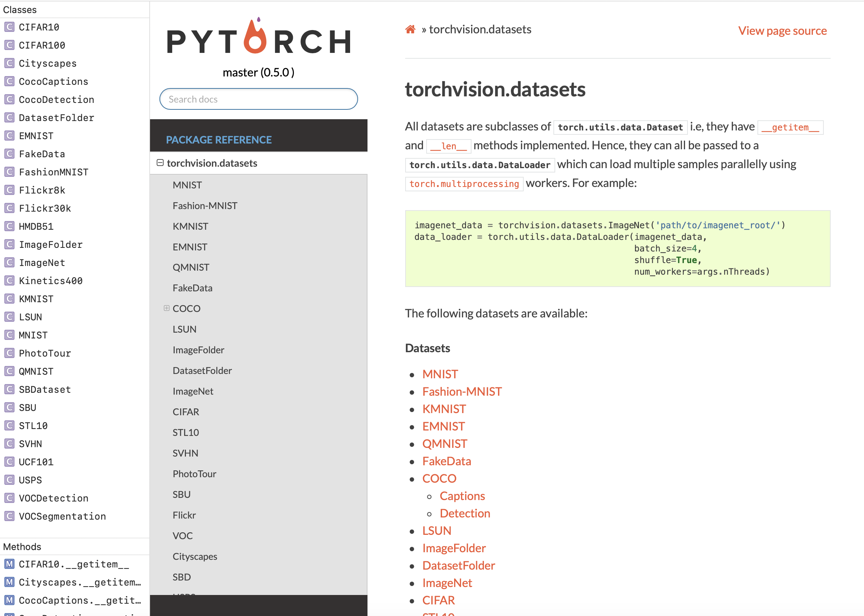Click the class icon beside VOCDetection
The width and height of the screenshot is (864, 616).
coord(9,498)
